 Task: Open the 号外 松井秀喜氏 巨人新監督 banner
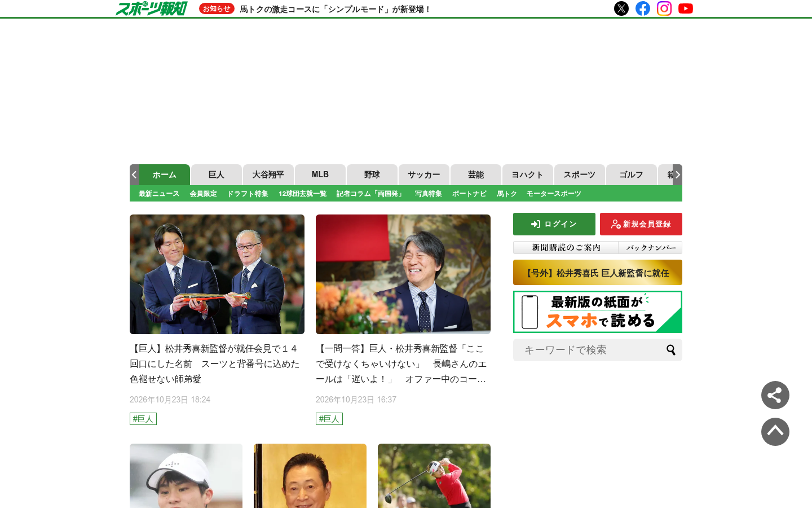(x=598, y=273)
